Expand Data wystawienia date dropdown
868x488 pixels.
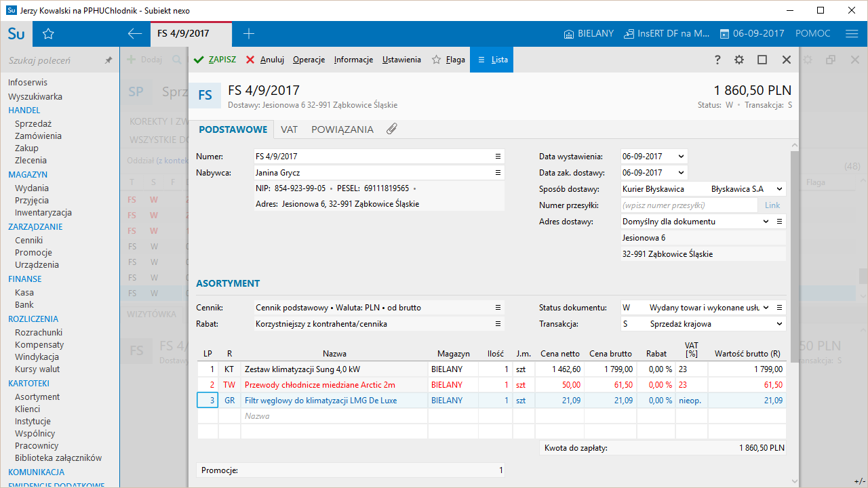coord(680,157)
